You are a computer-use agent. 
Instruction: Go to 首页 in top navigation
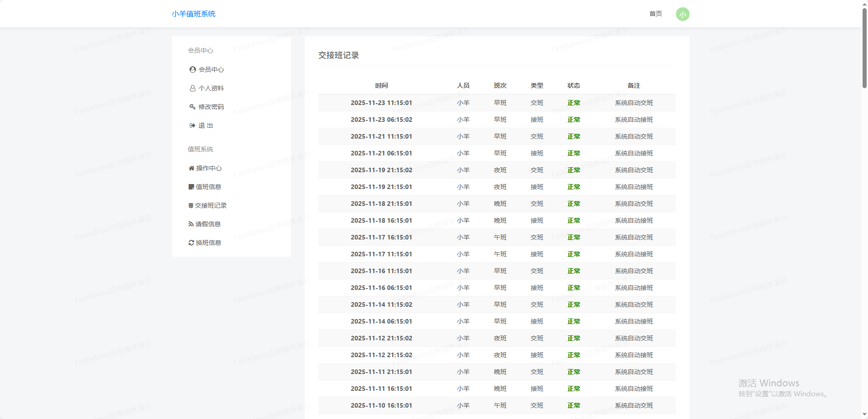tap(655, 14)
